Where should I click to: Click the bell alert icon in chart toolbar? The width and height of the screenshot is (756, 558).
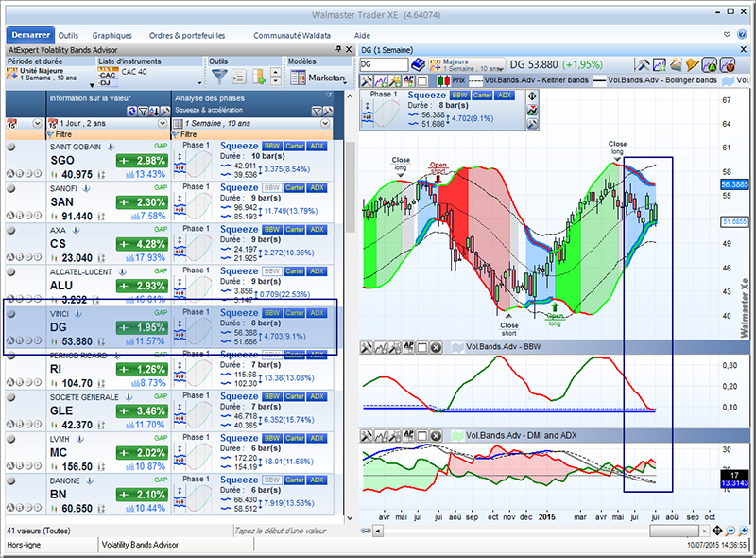pyautogui.click(x=693, y=64)
